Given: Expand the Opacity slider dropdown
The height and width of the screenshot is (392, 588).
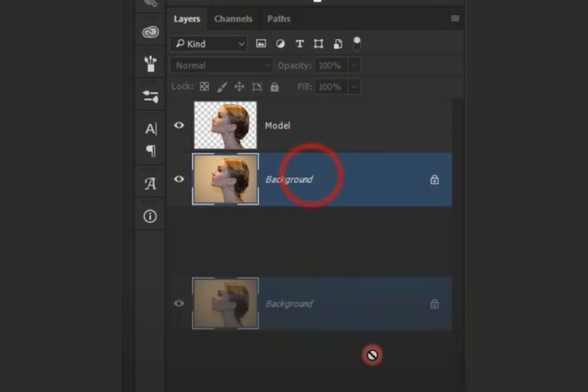Looking at the screenshot, I should click(x=354, y=65).
